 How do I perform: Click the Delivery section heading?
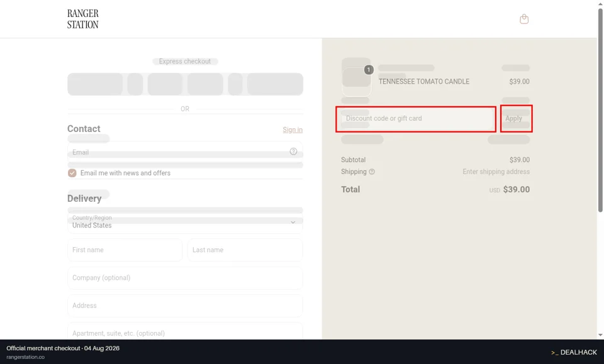pyautogui.click(x=84, y=199)
